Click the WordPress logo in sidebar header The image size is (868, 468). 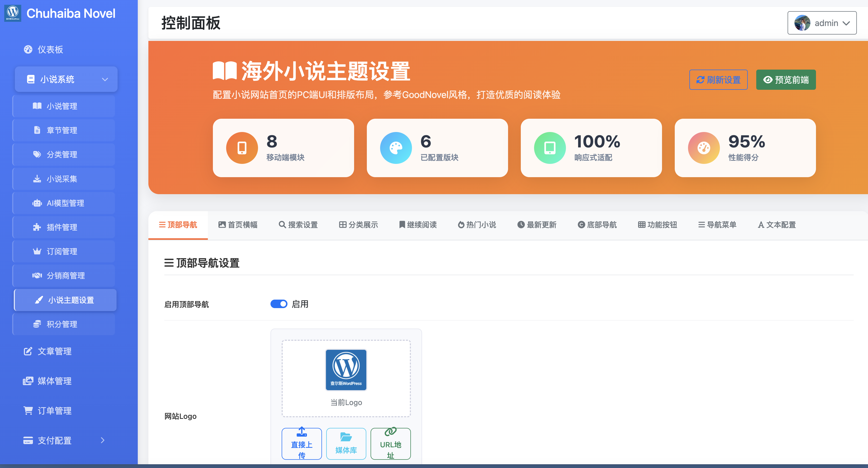click(x=13, y=13)
